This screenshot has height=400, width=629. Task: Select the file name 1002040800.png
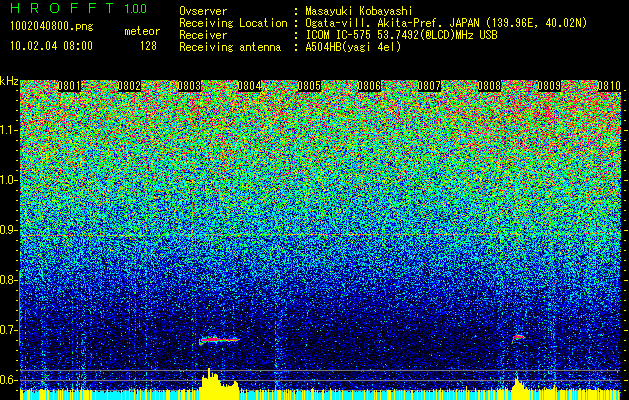pyautogui.click(x=52, y=27)
